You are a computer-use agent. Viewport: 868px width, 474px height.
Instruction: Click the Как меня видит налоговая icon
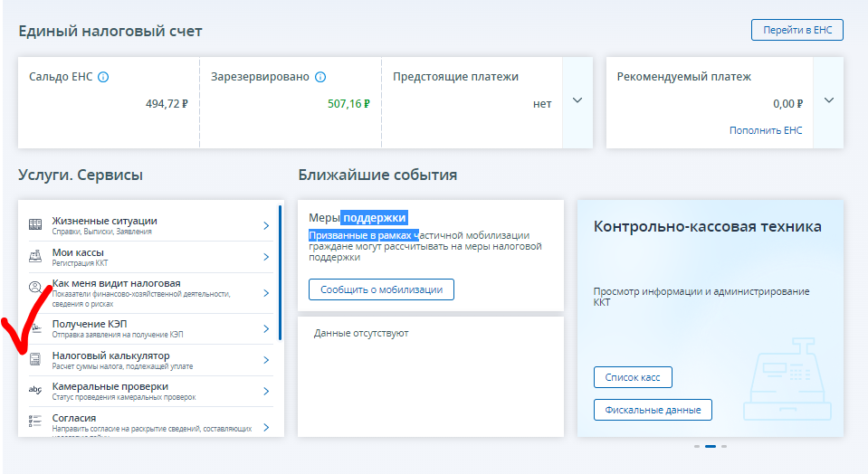(35, 287)
